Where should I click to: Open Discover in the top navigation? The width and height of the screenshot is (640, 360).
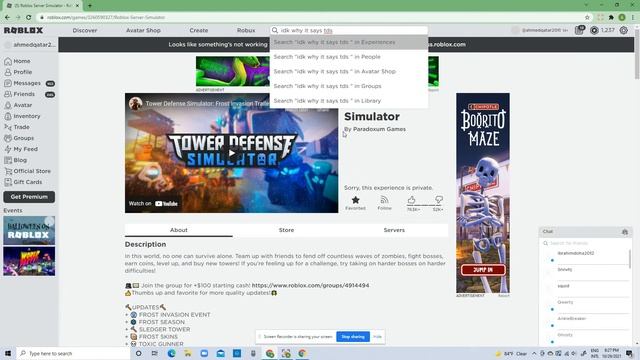[x=85, y=30]
